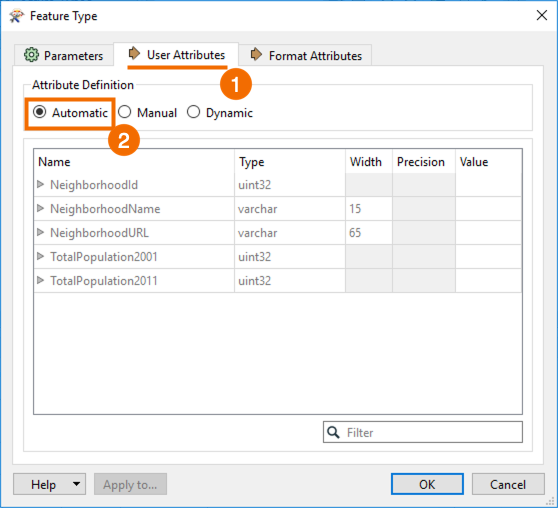
Task: Click the Parameters gear icon
Action: pyautogui.click(x=31, y=55)
